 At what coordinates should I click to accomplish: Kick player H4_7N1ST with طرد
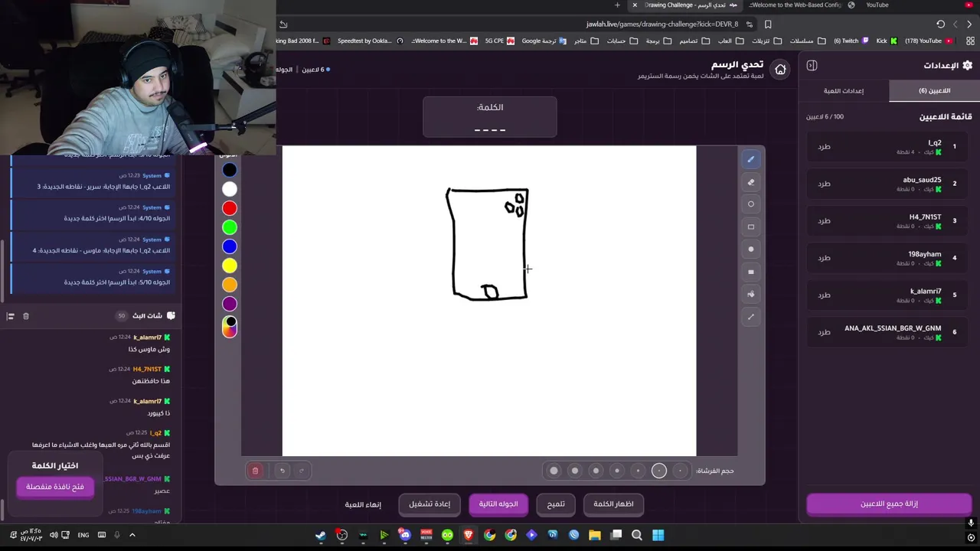pyautogui.click(x=824, y=221)
